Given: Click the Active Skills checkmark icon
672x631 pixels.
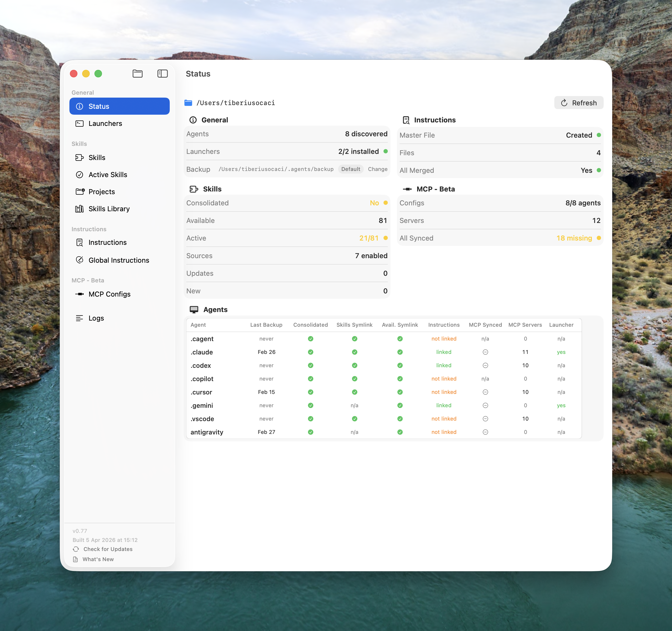Looking at the screenshot, I should [80, 175].
